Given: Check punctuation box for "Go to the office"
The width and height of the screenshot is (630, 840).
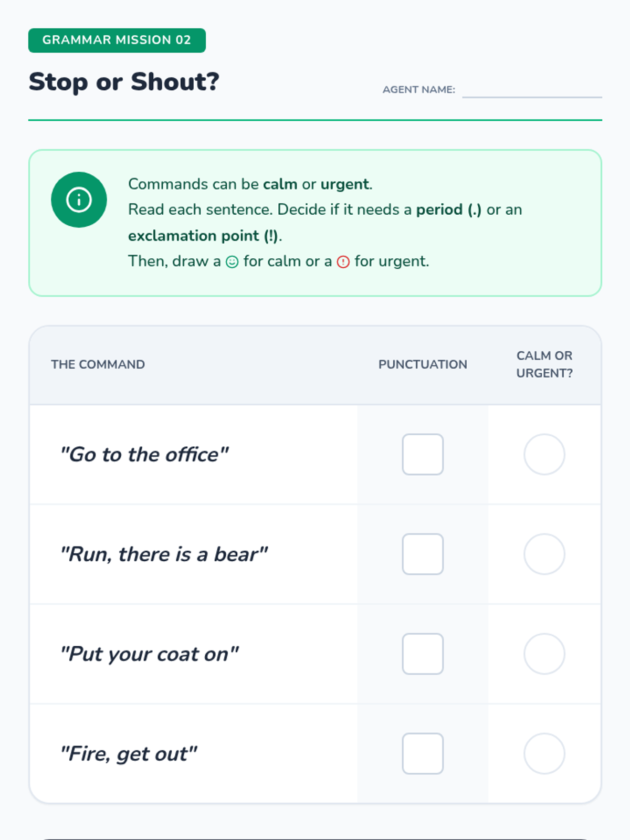Looking at the screenshot, I should 423,454.
